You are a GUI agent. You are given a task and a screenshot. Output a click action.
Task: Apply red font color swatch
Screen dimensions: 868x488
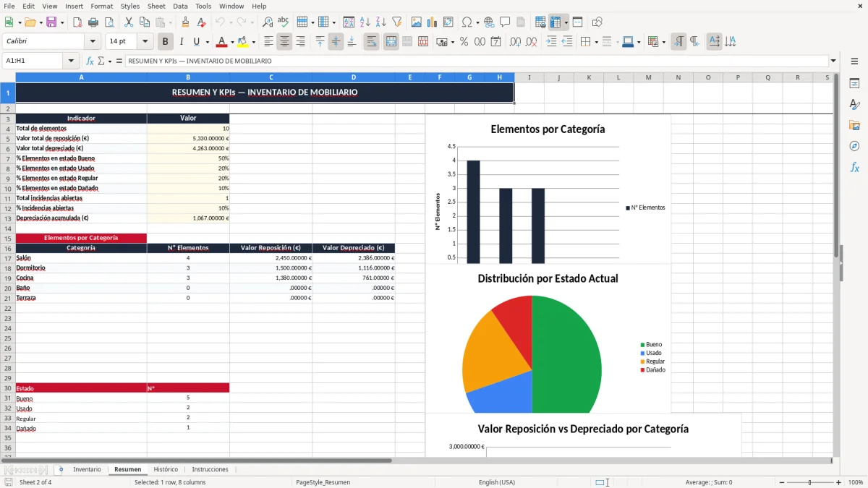tap(222, 42)
